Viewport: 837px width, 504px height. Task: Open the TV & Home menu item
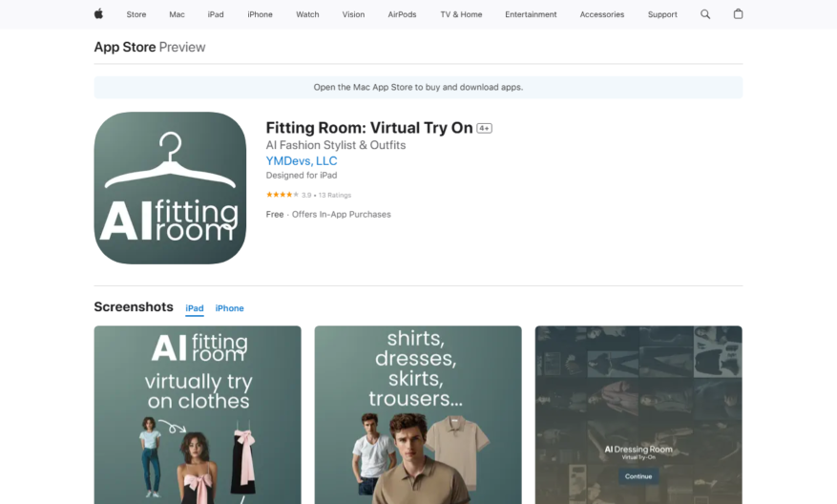click(x=461, y=14)
